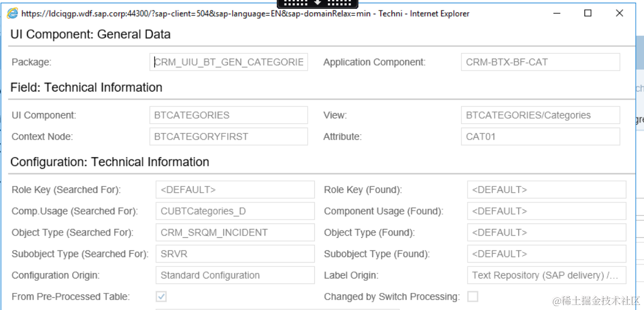This screenshot has width=644, height=310.
Task: Click the 'Attribute:' label
Action: [342, 136]
